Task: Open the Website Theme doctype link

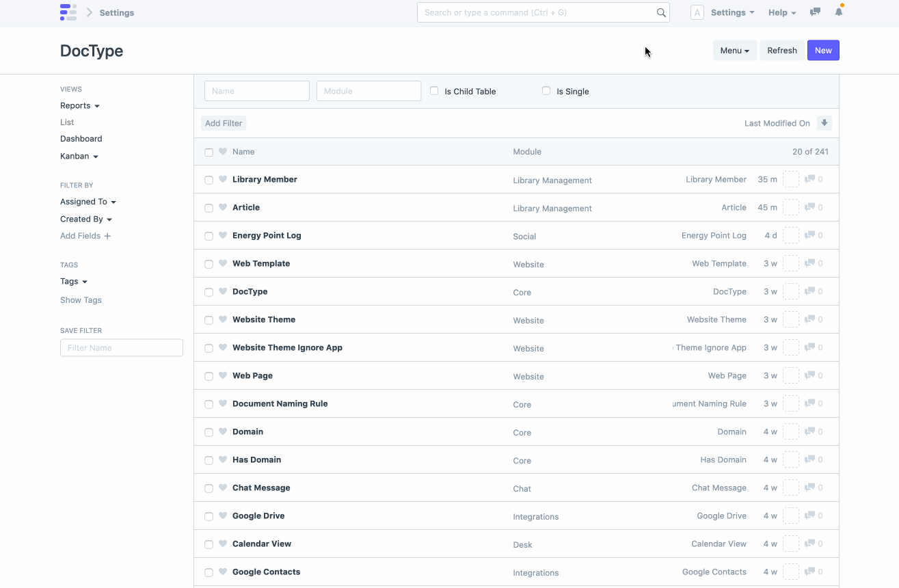Action: coord(264,319)
